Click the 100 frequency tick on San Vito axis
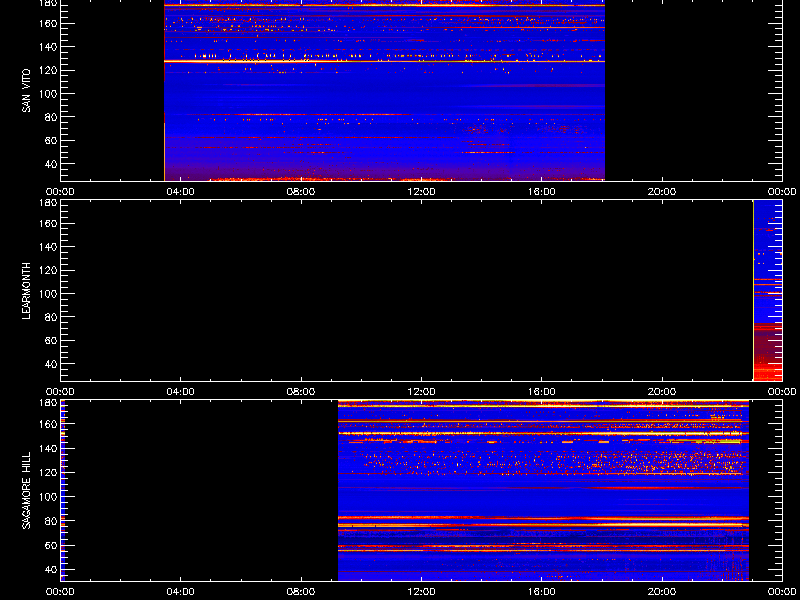 [x=50, y=94]
